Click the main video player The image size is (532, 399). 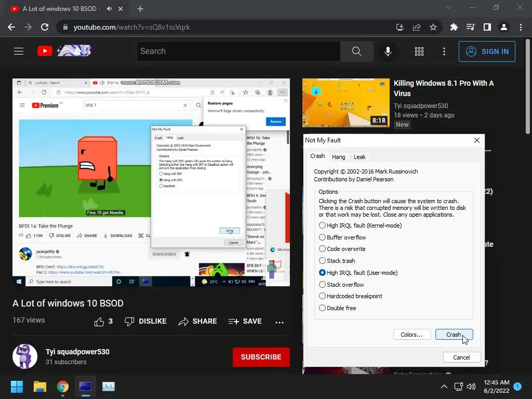[151, 182]
